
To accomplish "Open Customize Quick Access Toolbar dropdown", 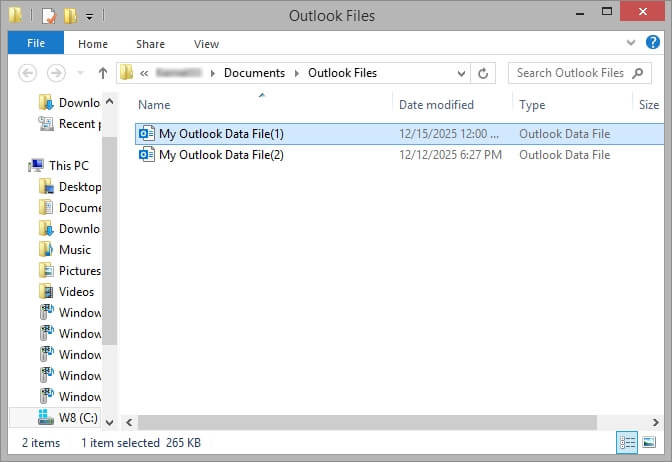I will [x=89, y=17].
